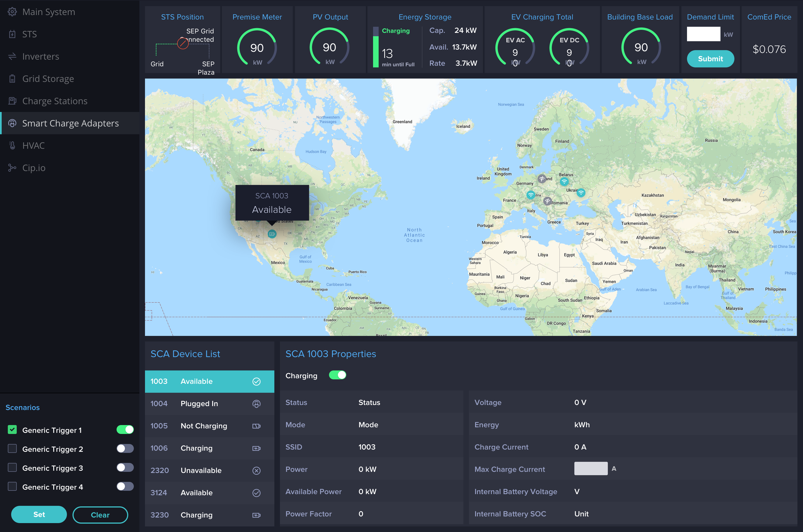803x532 pixels.
Task: Click the Grid Storage battery icon
Action: pyautogui.click(x=12, y=79)
